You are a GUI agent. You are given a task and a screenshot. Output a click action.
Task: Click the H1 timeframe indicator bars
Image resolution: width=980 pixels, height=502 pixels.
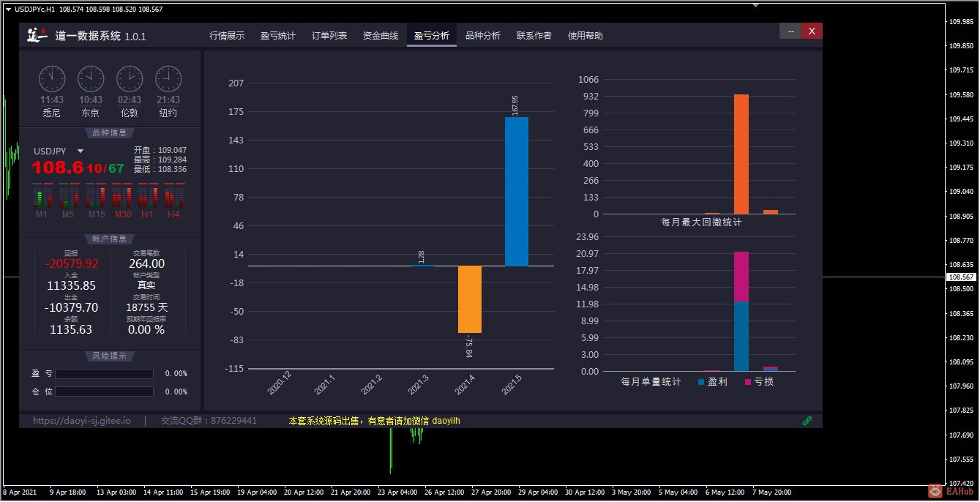(x=148, y=197)
